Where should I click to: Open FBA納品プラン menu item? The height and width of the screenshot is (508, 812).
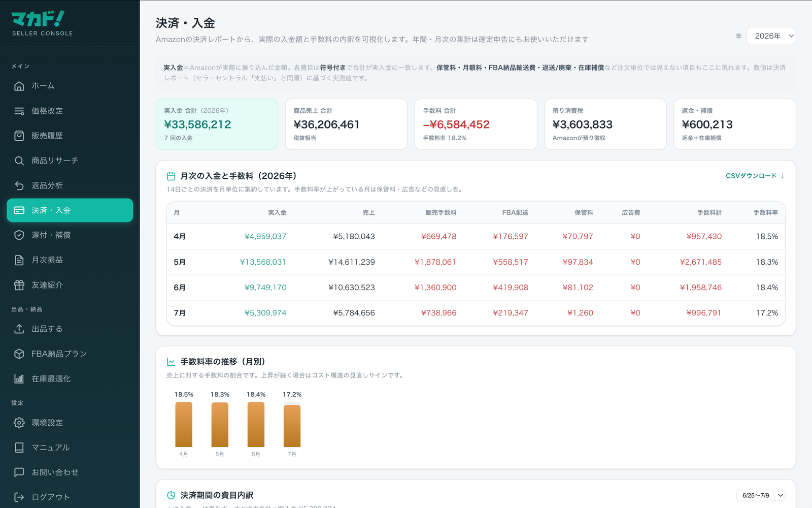(x=70, y=354)
